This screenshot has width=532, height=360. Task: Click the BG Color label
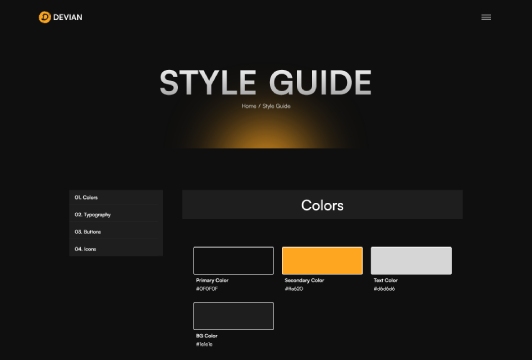(x=207, y=336)
